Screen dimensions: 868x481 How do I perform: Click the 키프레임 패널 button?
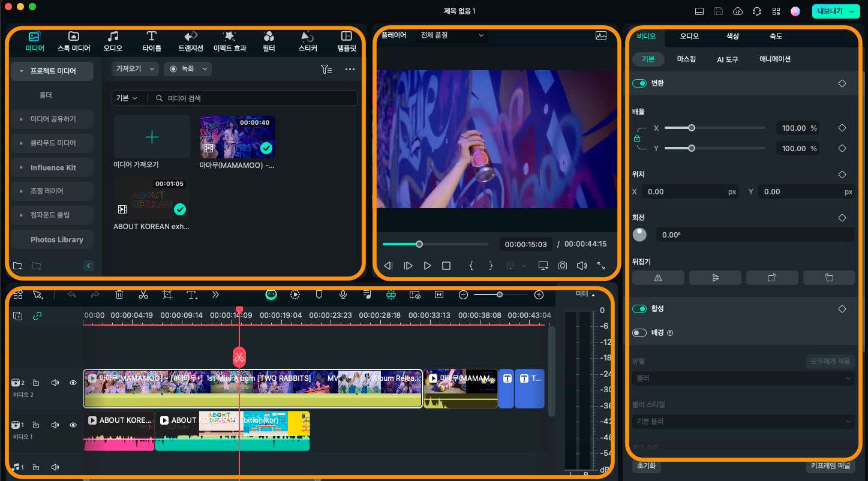[831, 465]
